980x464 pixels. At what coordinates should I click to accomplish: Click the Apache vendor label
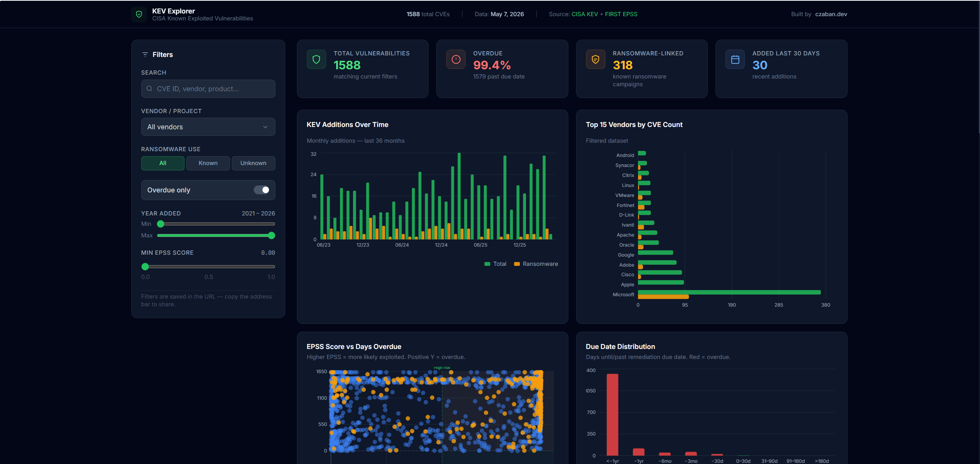click(x=625, y=235)
